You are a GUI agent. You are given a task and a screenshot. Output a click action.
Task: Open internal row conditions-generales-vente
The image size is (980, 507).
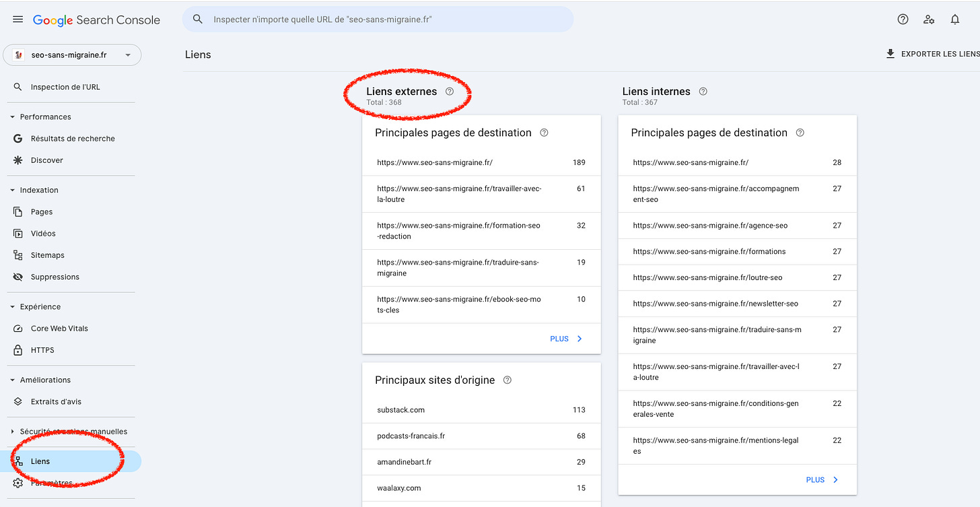(x=738, y=409)
